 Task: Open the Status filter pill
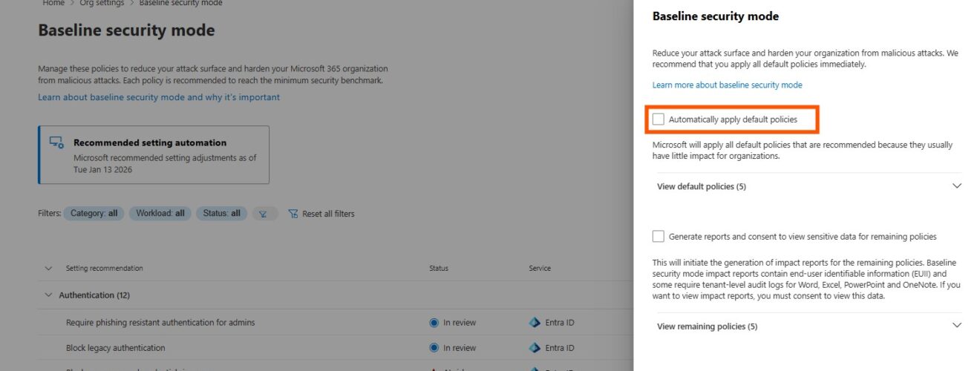(221, 214)
